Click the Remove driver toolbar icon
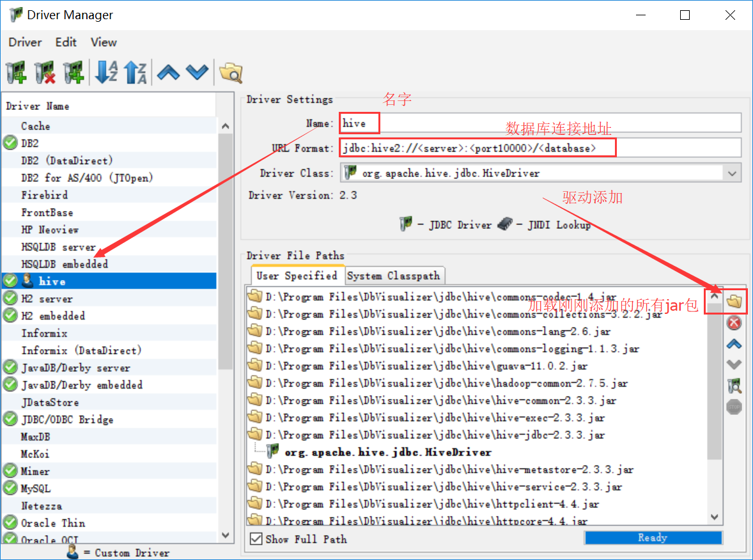Viewport: 753px width, 560px height. [45, 72]
